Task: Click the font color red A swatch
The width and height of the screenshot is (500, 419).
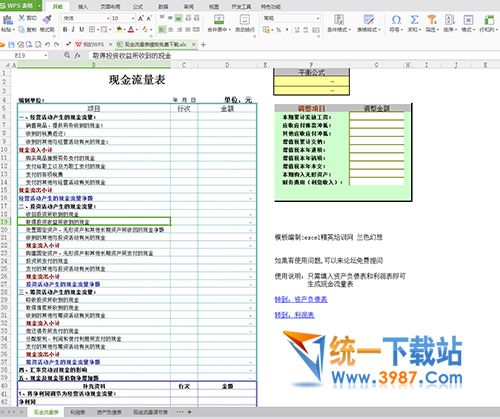Action: (x=131, y=30)
